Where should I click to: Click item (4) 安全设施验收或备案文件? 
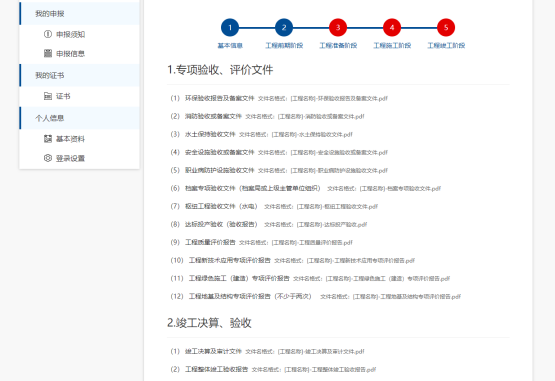[x=219, y=152]
